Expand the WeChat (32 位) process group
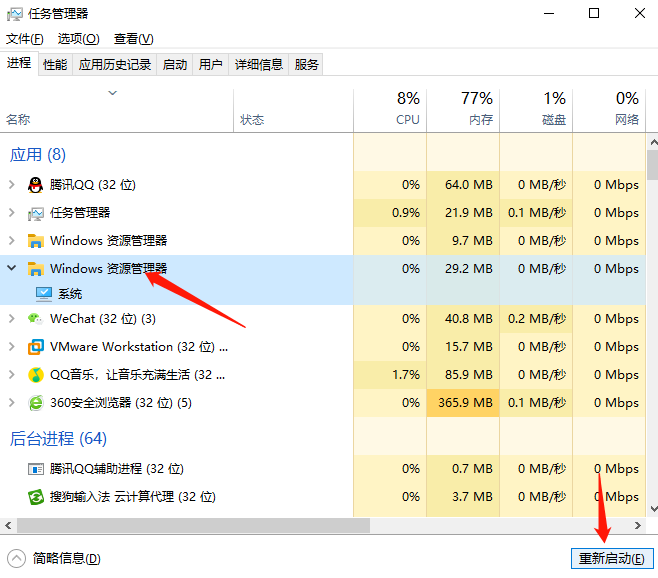Viewport: 658px width, 578px height. 12,319
